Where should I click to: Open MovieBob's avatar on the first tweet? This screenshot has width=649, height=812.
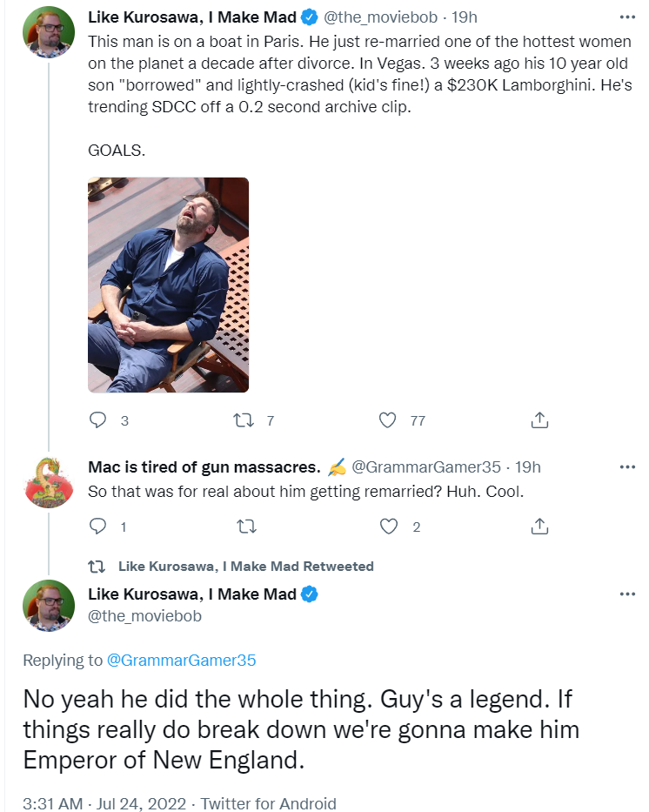49,31
